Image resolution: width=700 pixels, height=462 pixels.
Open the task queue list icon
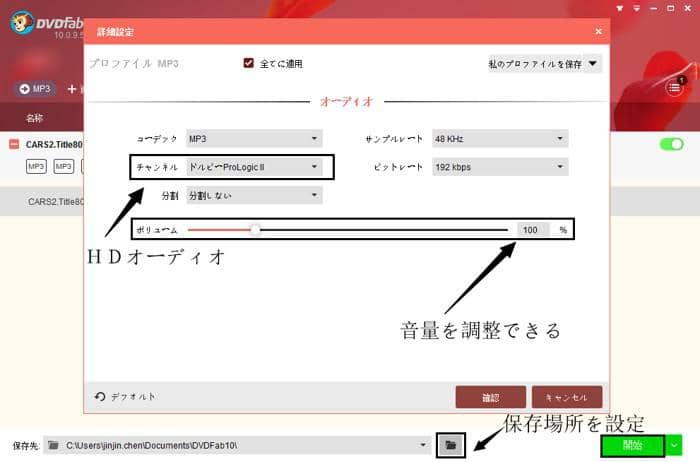point(675,88)
